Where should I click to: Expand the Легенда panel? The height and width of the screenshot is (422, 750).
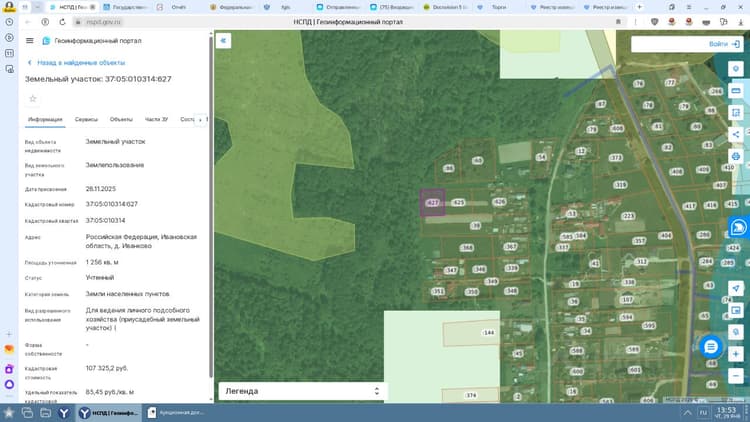[x=302, y=391]
